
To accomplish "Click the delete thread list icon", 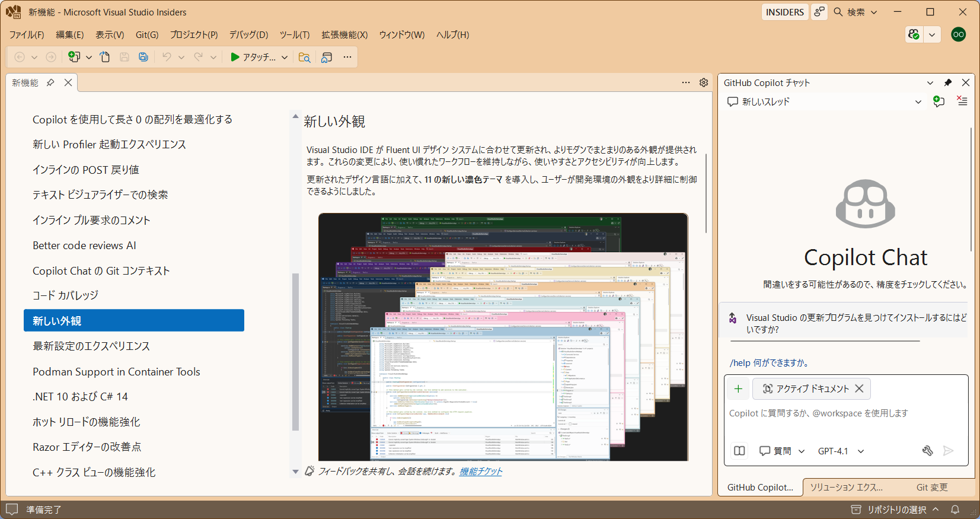I will [x=962, y=101].
